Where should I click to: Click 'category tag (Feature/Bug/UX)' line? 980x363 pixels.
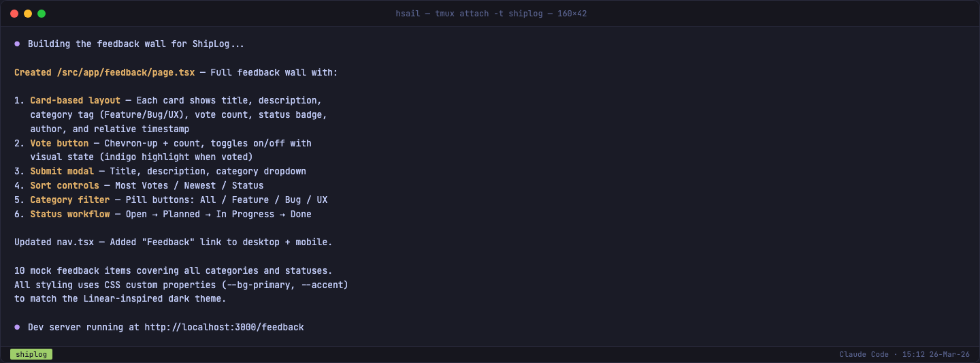coord(179,115)
